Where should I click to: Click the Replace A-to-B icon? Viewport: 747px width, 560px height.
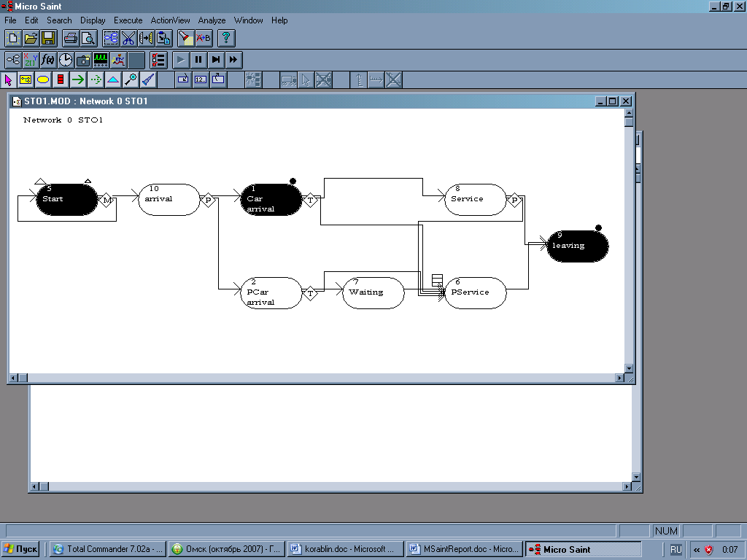(x=204, y=38)
